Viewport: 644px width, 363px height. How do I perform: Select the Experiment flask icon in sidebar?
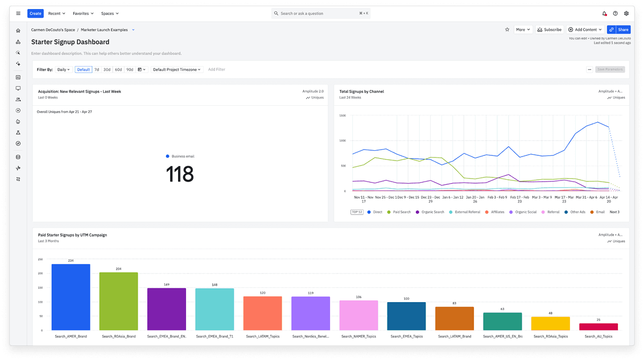click(18, 132)
